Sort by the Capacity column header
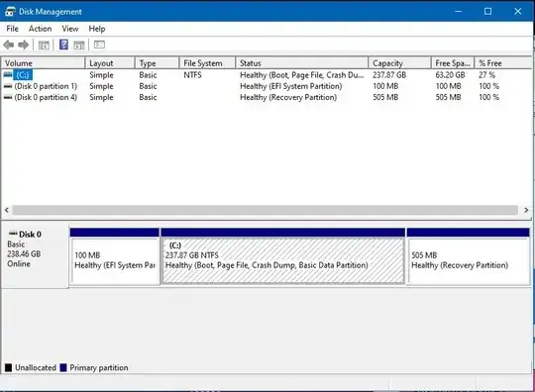Screen dimensions: 535x392 tap(400, 63)
